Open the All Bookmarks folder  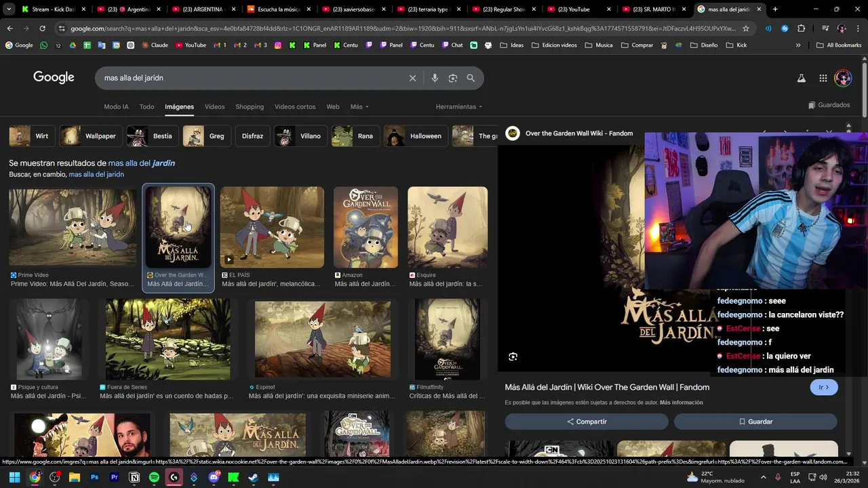[x=839, y=45]
